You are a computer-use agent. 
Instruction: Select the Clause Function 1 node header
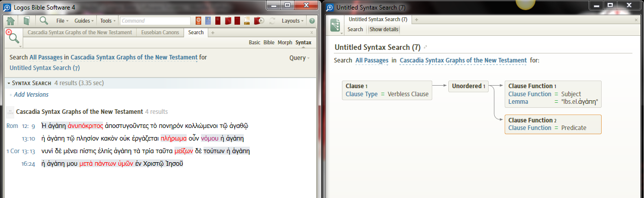[x=532, y=86]
